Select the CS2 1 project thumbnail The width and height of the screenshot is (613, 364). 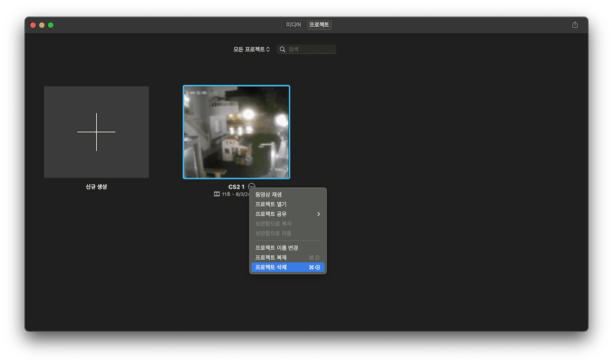[x=236, y=132]
